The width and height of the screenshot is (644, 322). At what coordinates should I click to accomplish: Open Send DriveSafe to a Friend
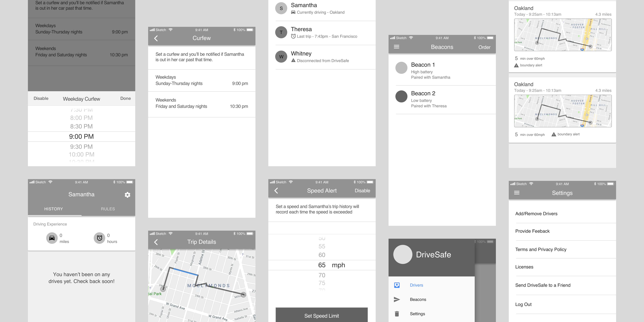tap(562, 285)
